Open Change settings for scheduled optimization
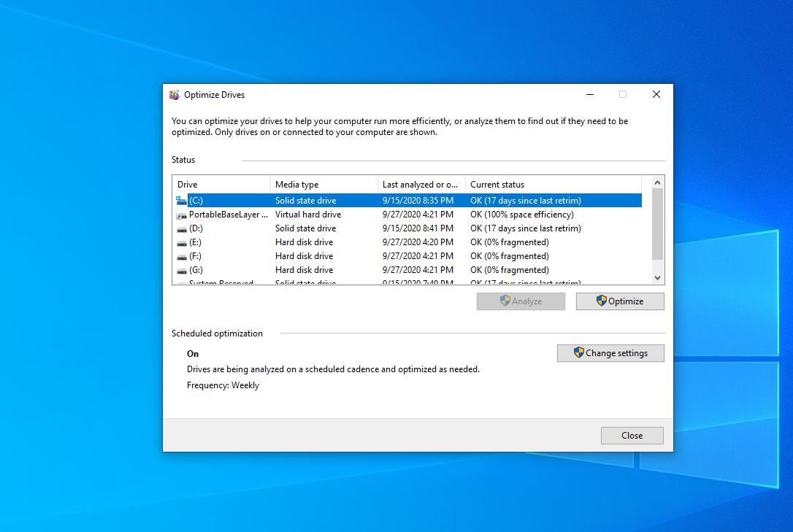This screenshot has height=532, width=793. (x=610, y=353)
